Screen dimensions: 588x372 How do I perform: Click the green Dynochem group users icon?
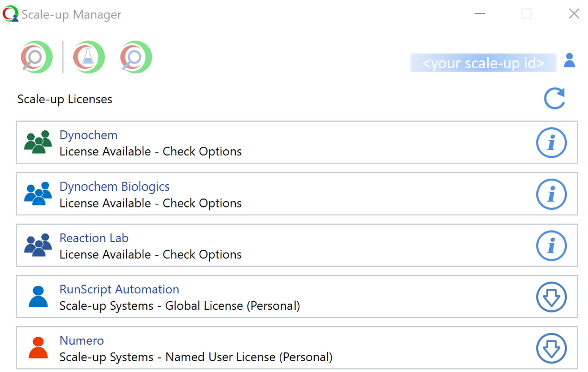point(38,142)
